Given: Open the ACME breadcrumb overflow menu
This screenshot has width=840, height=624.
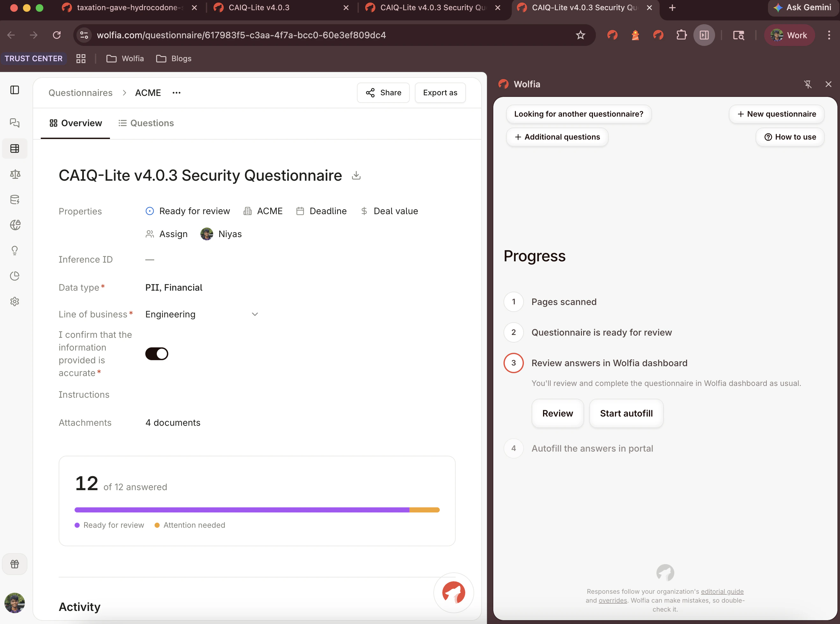Looking at the screenshot, I should click(176, 92).
